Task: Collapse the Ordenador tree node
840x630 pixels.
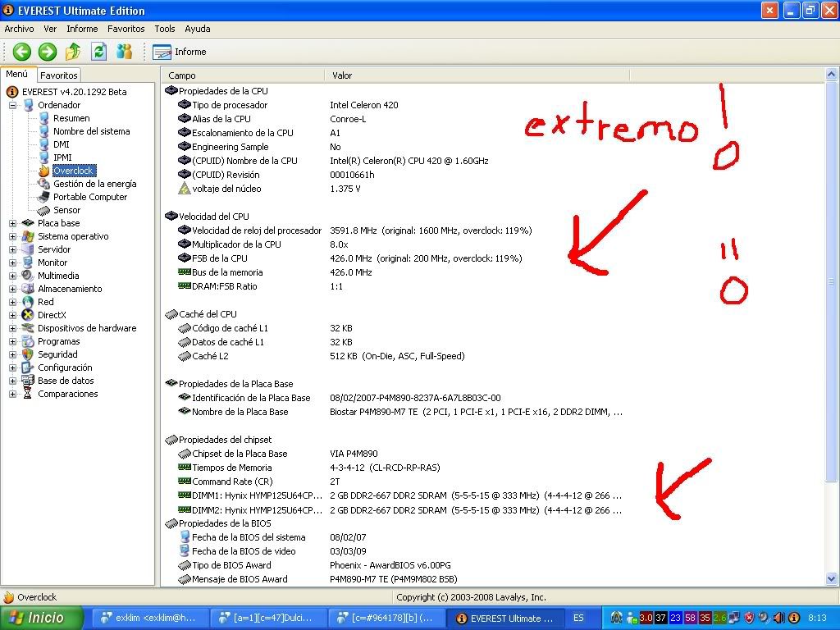Action: 13,105
